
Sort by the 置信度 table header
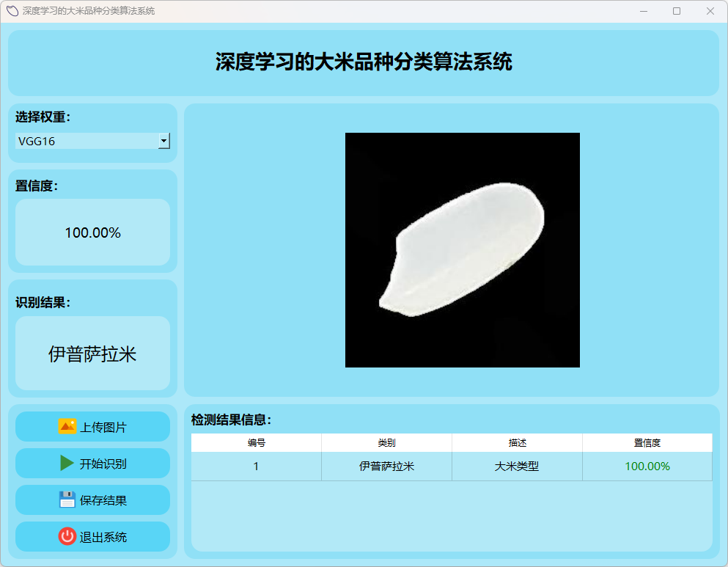pos(647,443)
